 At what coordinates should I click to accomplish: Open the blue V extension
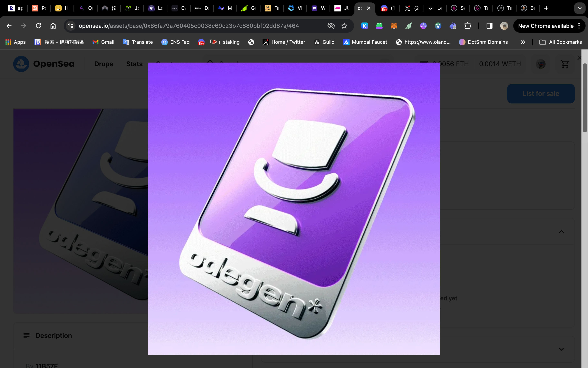click(438, 26)
